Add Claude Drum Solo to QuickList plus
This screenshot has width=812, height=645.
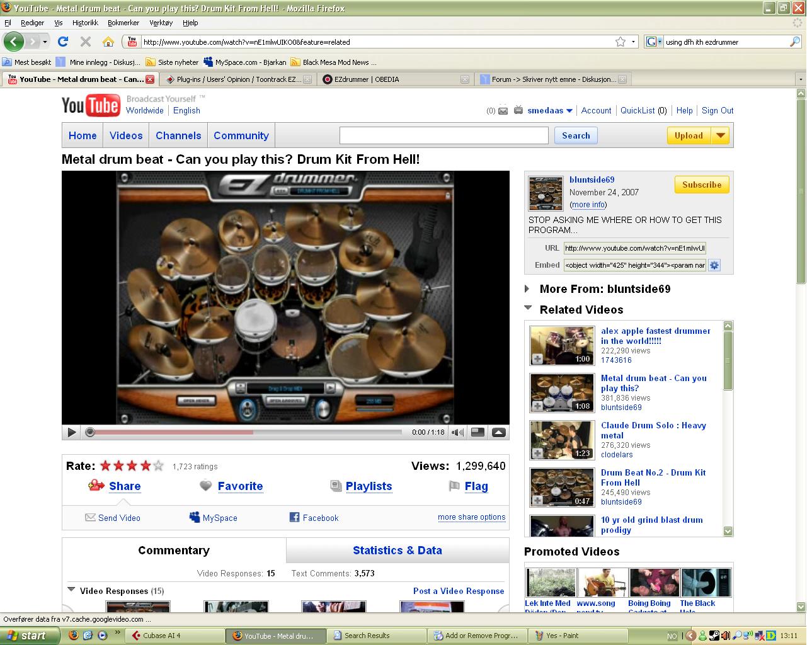coord(537,454)
